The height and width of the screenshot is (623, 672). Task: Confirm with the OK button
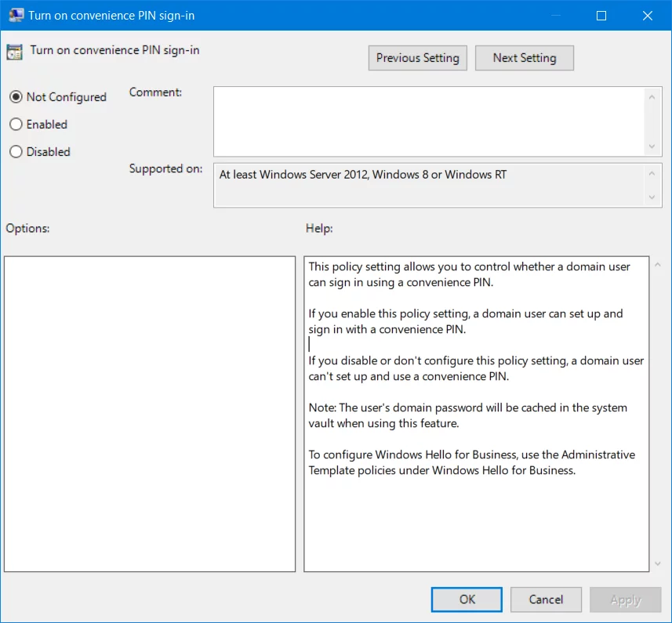click(467, 599)
